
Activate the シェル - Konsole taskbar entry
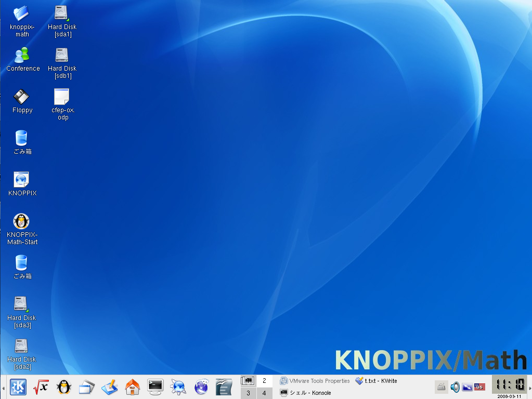pos(305,393)
